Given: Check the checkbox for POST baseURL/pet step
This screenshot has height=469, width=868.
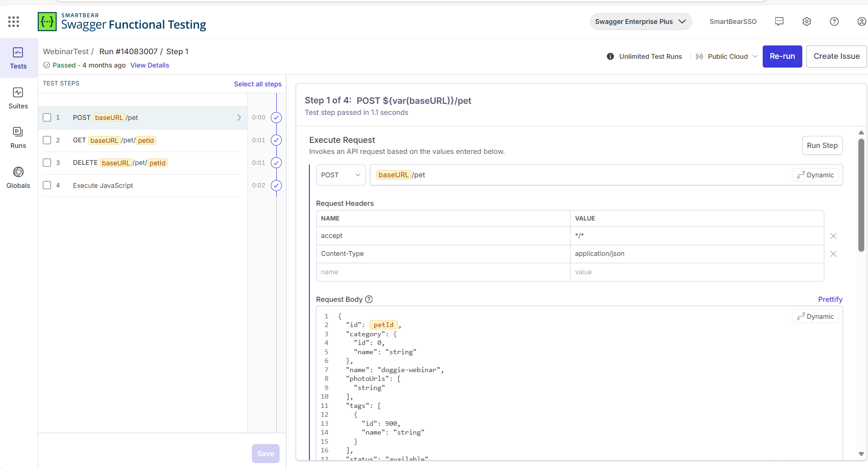Looking at the screenshot, I should [47, 117].
